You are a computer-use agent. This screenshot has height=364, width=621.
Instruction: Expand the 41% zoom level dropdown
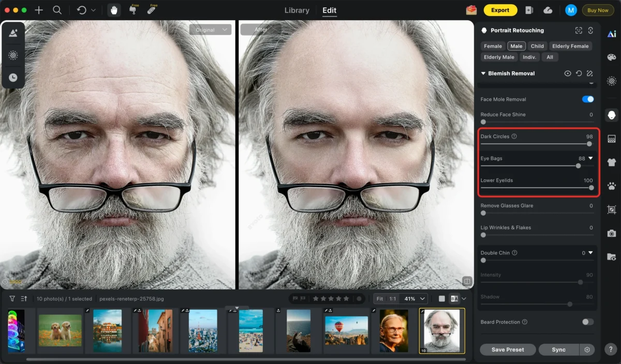coord(415,299)
